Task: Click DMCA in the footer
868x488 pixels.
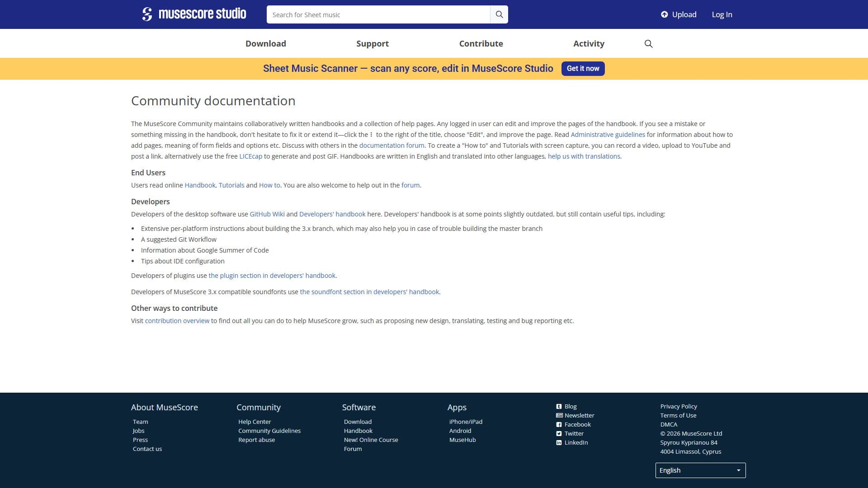Action: 669,424
